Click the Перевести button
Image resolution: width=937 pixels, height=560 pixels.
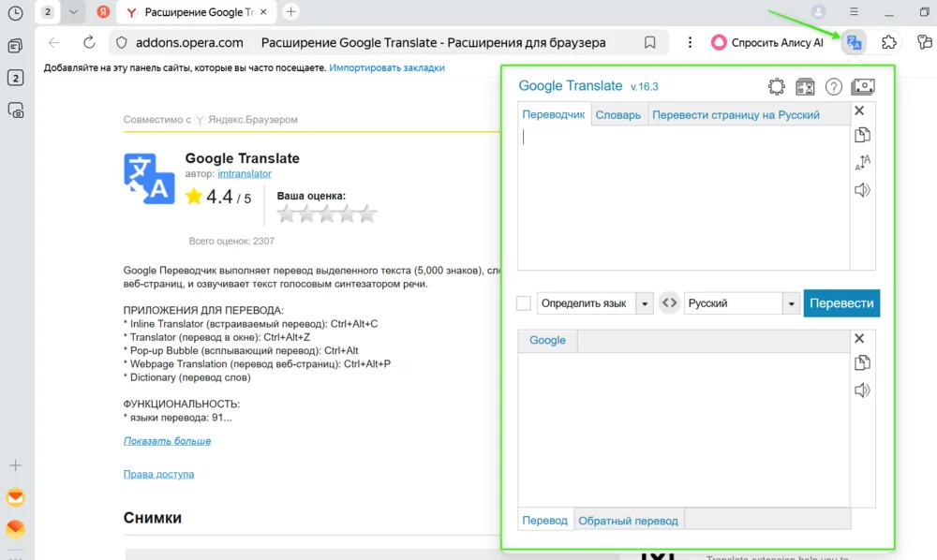[x=841, y=303]
